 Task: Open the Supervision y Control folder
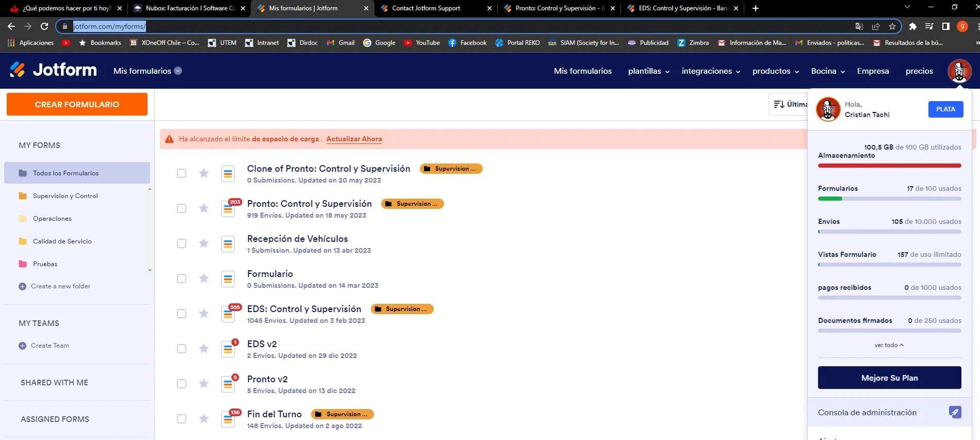pos(65,196)
